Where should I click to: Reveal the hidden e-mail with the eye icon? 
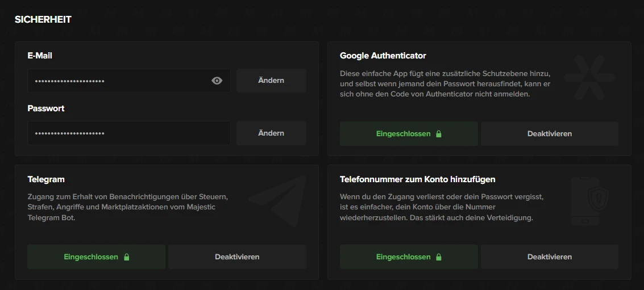pos(217,81)
